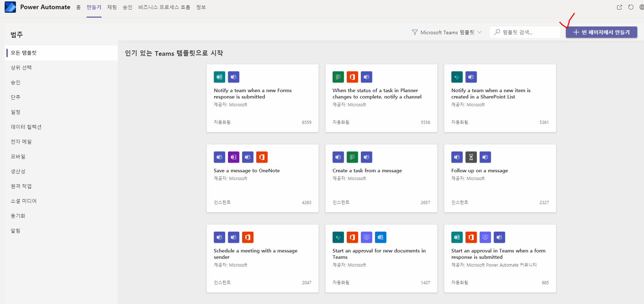Open 'Start an approval for new documents' template
This screenshot has height=304, width=644.
pos(381,258)
